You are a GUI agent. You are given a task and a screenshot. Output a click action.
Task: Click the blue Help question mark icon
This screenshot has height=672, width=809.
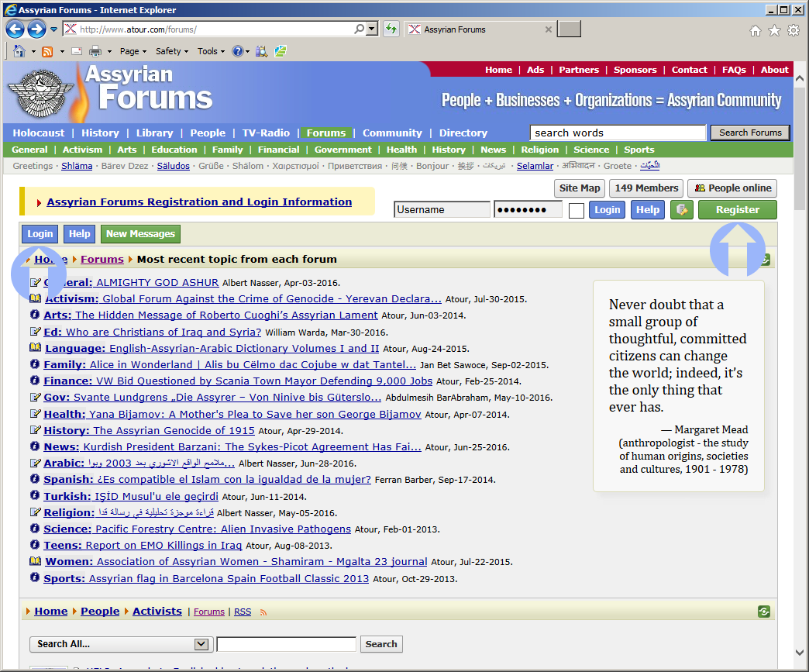pyautogui.click(x=237, y=51)
